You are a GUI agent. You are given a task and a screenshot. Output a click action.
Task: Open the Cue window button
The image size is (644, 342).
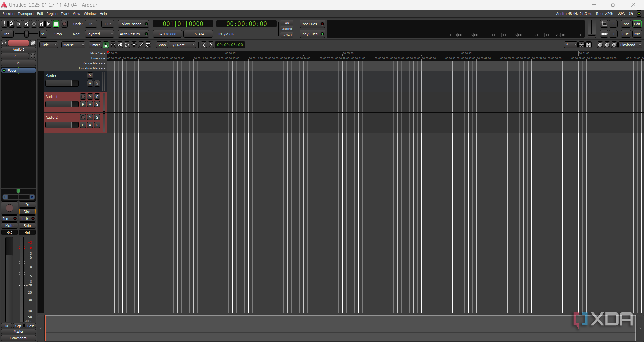coord(626,34)
